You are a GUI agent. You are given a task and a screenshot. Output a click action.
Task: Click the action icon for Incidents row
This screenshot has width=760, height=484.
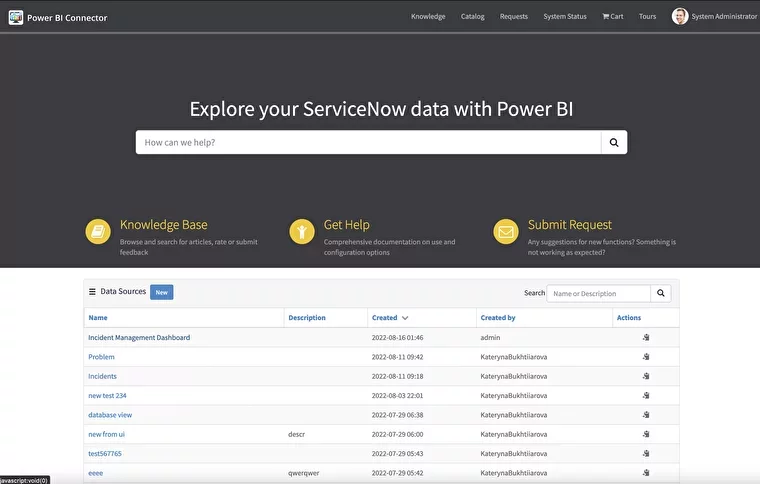[x=646, y=376]
